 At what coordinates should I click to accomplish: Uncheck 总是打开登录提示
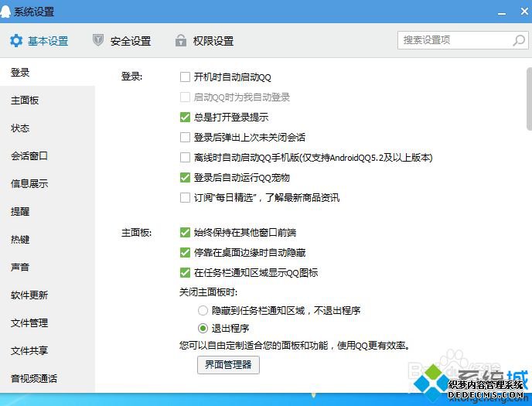click(185, 117)
